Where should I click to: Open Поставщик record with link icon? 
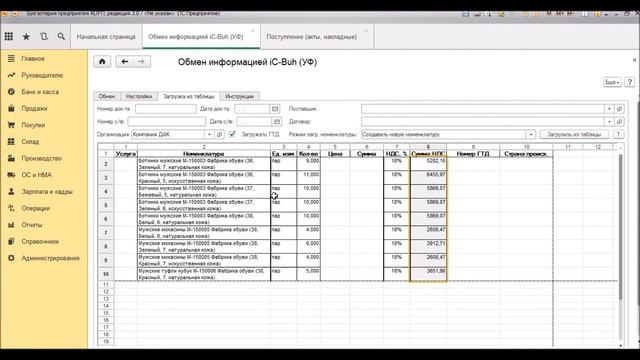point(619,109)
